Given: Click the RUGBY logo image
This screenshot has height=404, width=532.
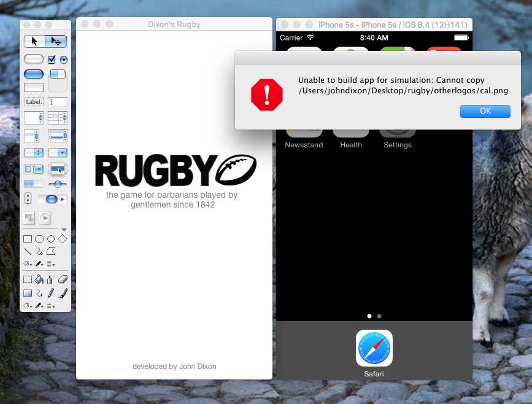Looking at the screenshot, I should point(175,169).
